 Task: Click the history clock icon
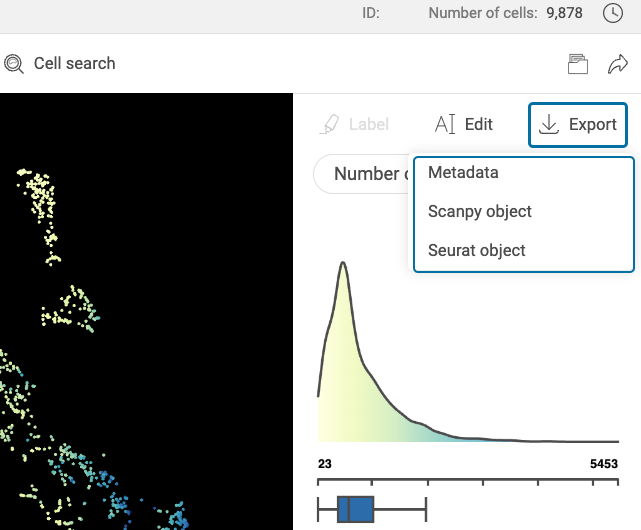tap(613, 13)
